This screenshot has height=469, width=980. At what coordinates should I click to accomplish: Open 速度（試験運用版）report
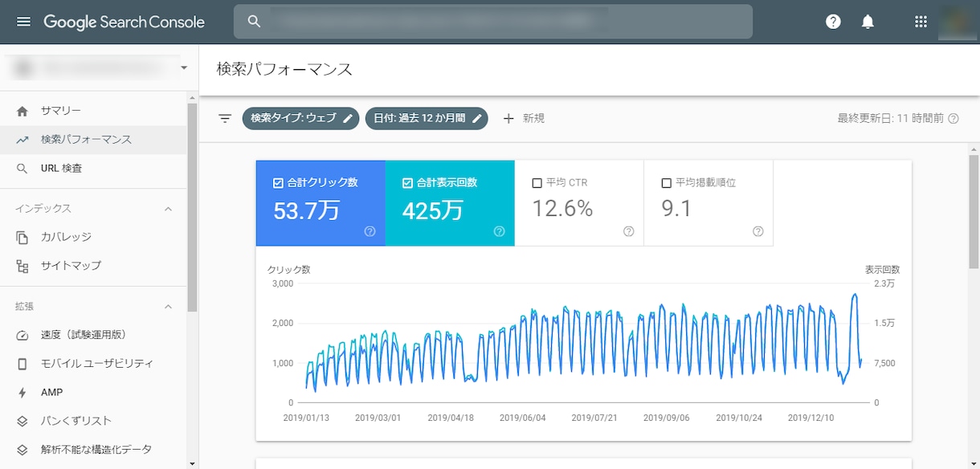point(93,335)
